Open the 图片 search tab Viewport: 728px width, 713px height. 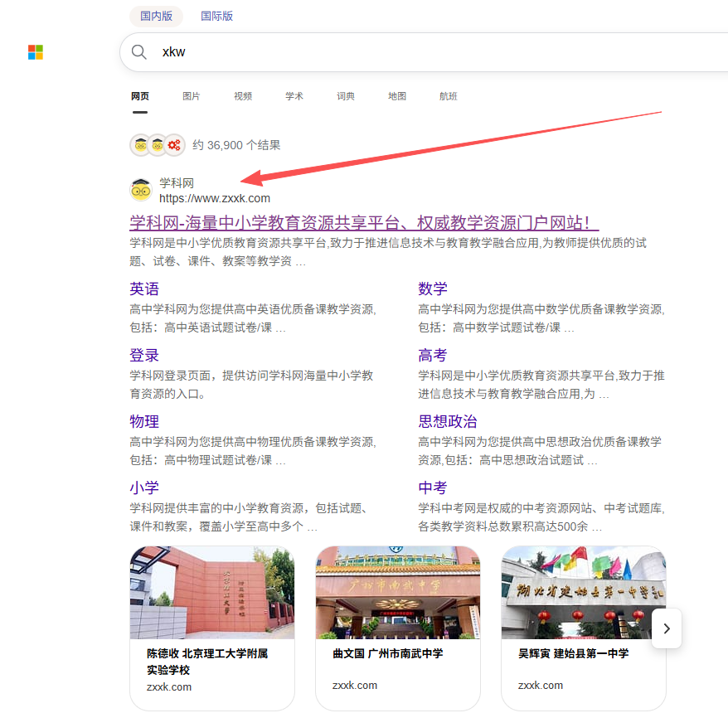[192, 96]
